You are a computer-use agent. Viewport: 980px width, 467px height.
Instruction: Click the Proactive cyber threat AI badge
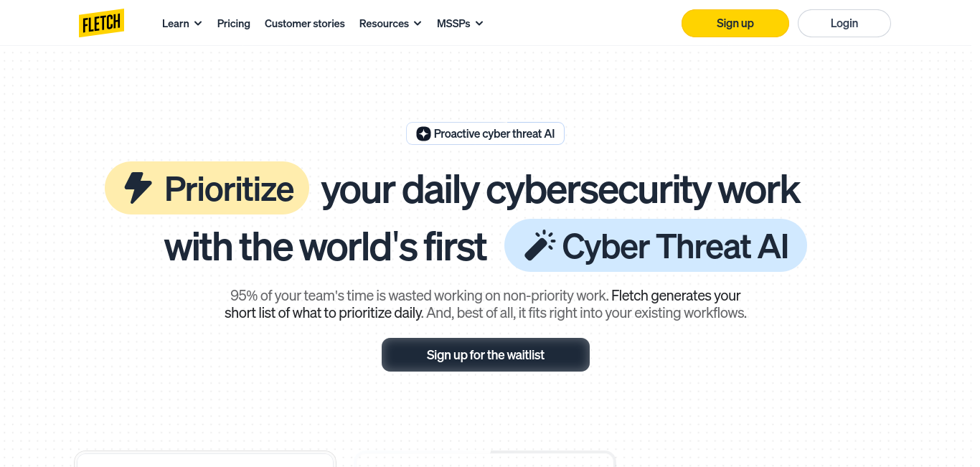[486, 133]
